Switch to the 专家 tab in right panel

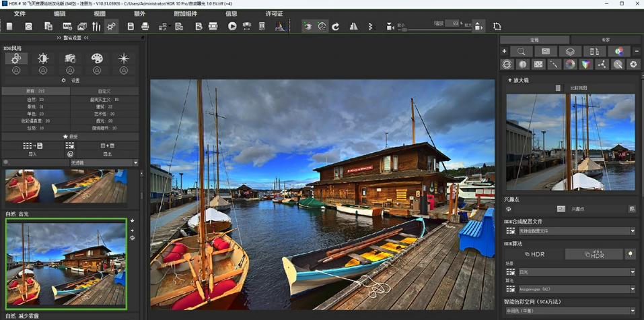click(x=606, y=40)
